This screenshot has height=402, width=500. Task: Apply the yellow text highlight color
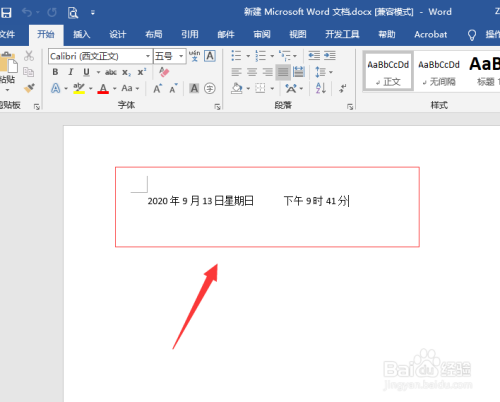click(79, 88)
